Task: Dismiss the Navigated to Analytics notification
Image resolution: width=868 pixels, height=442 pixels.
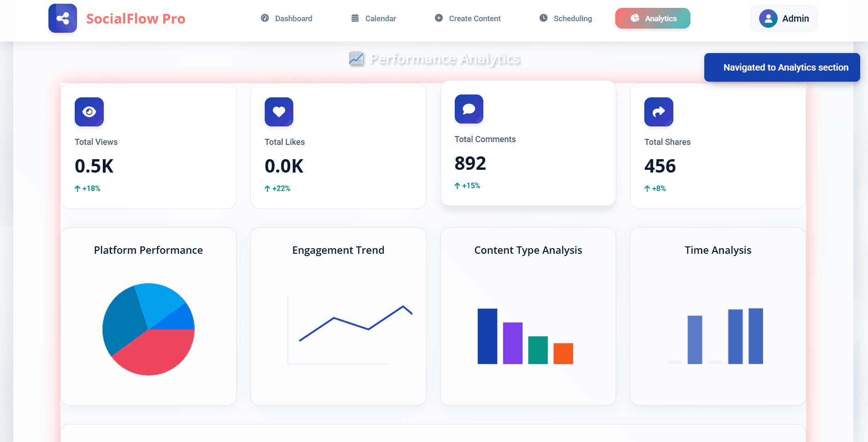Action: (x=781, y=67)
